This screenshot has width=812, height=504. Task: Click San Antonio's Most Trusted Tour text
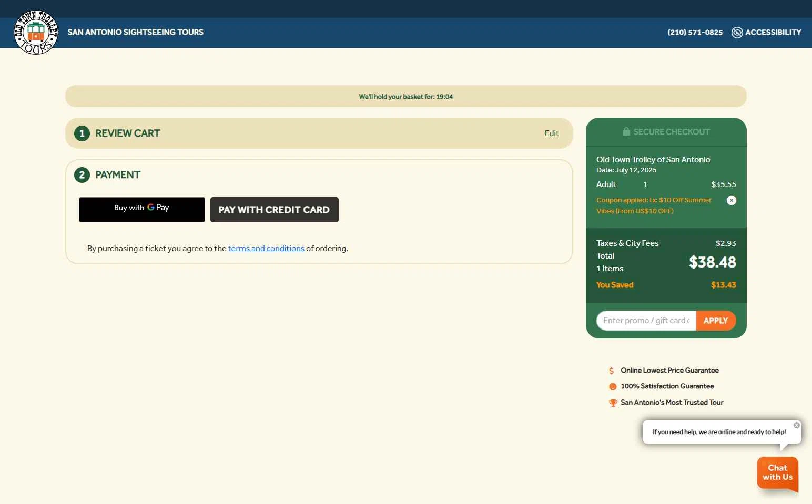672,403
